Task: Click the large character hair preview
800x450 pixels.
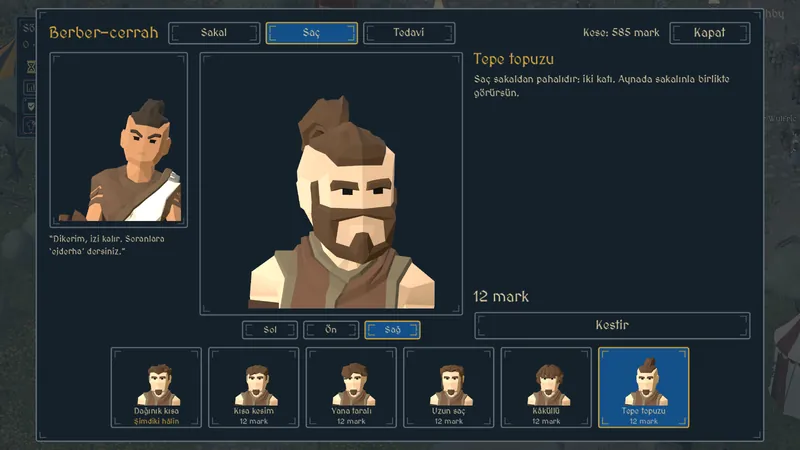Action: point(331,184)
